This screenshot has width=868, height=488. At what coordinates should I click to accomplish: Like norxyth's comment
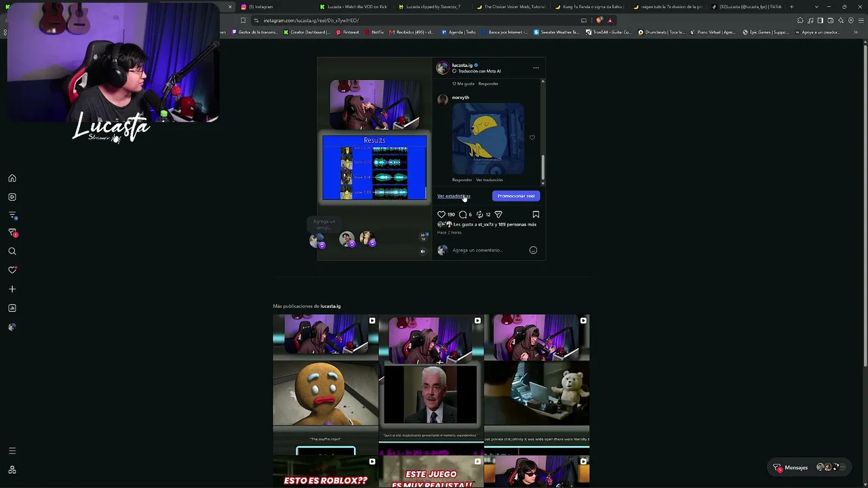coord(532,138)
